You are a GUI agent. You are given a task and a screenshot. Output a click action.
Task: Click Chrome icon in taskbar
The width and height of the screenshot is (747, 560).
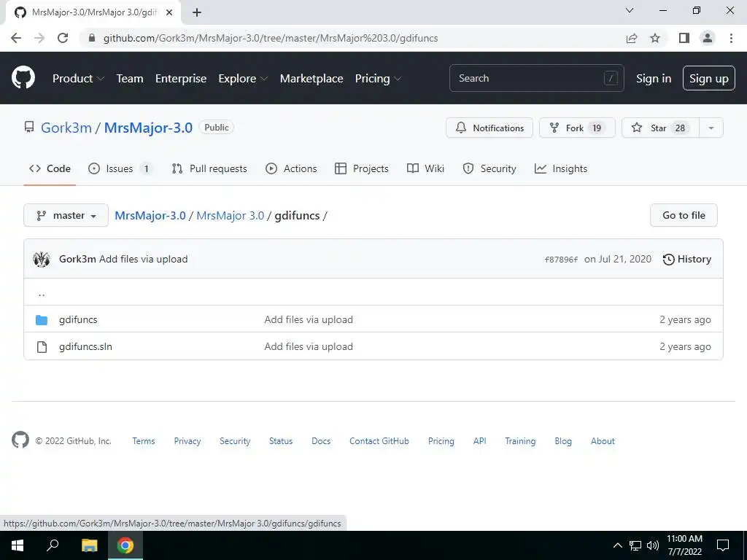click(125, 545)
